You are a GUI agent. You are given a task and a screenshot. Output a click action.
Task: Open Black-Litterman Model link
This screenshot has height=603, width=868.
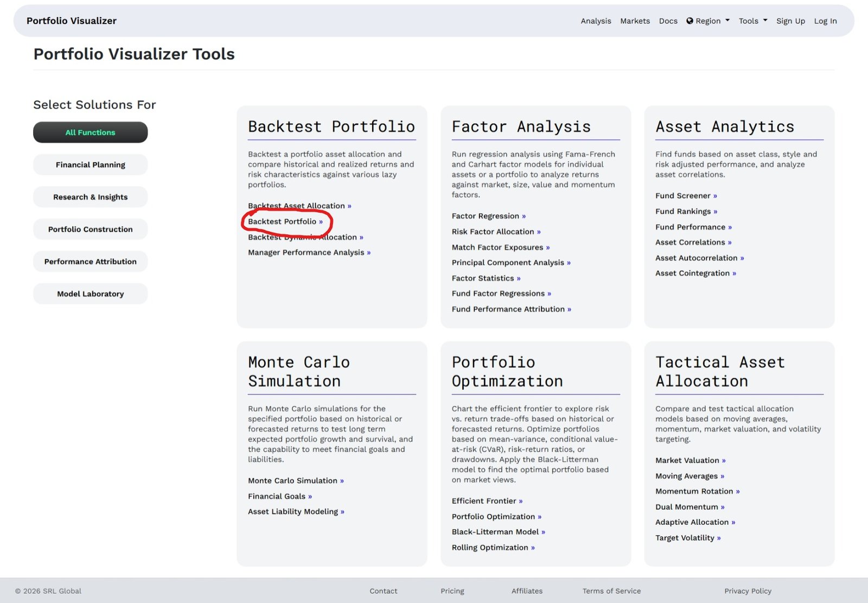(499, 532)
